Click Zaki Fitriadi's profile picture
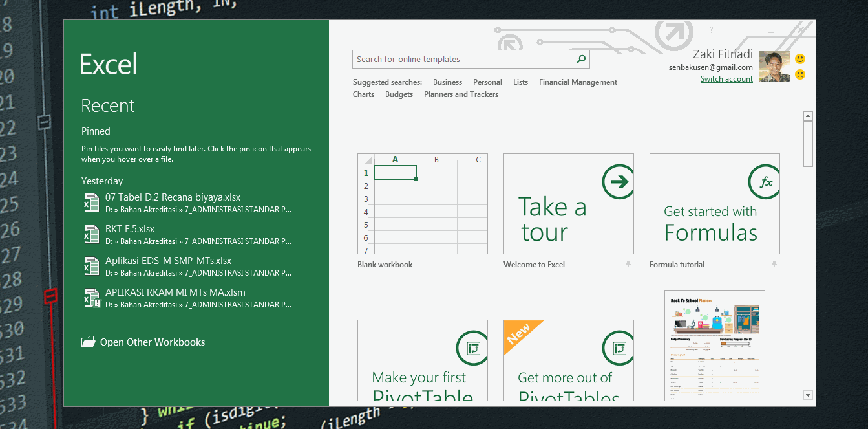Viewport: 868px width, 429px height. click(774, 66)
